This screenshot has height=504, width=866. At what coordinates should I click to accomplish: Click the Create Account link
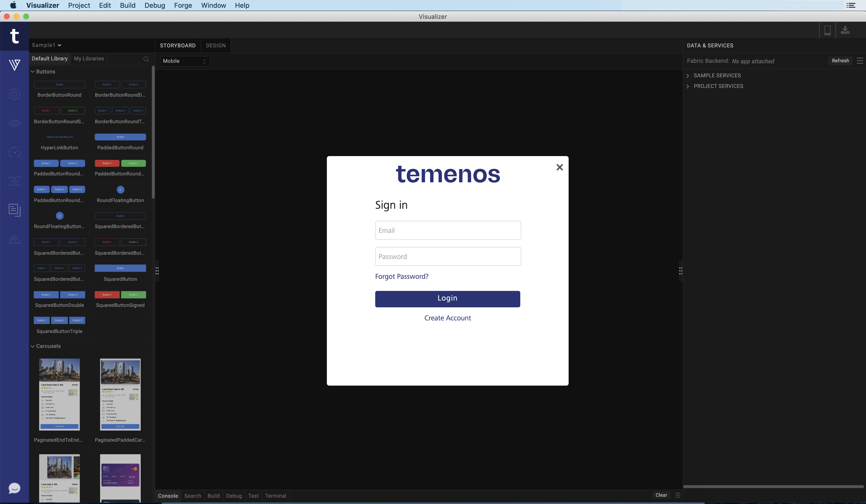pyautogui.click(x=448, y=318)
